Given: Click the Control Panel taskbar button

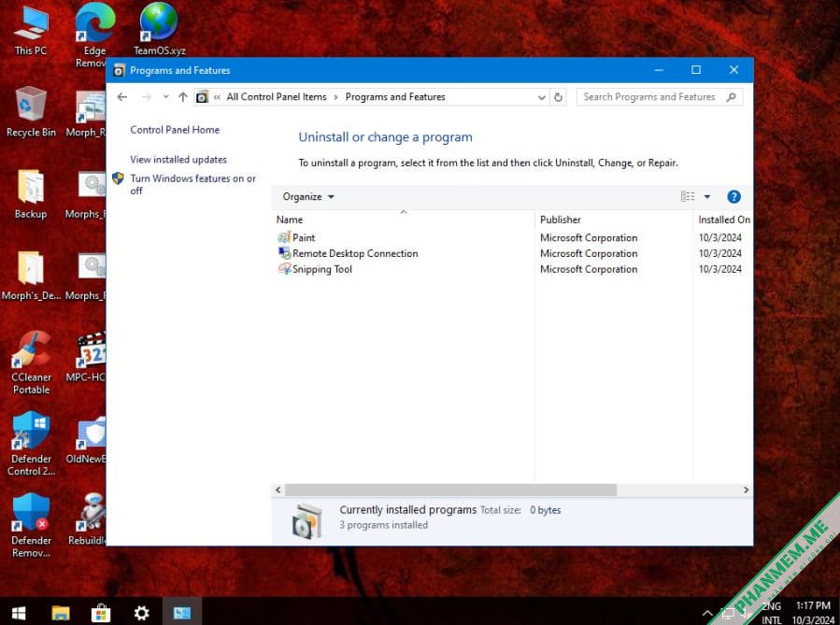Looking at the screenshot, I should coord(182,613).
